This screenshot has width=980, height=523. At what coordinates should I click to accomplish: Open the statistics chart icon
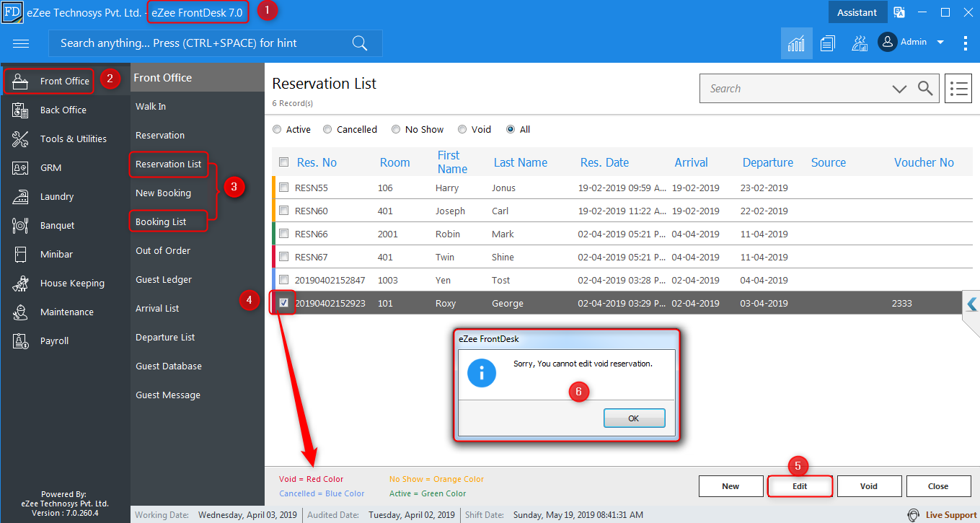(796, 43)
